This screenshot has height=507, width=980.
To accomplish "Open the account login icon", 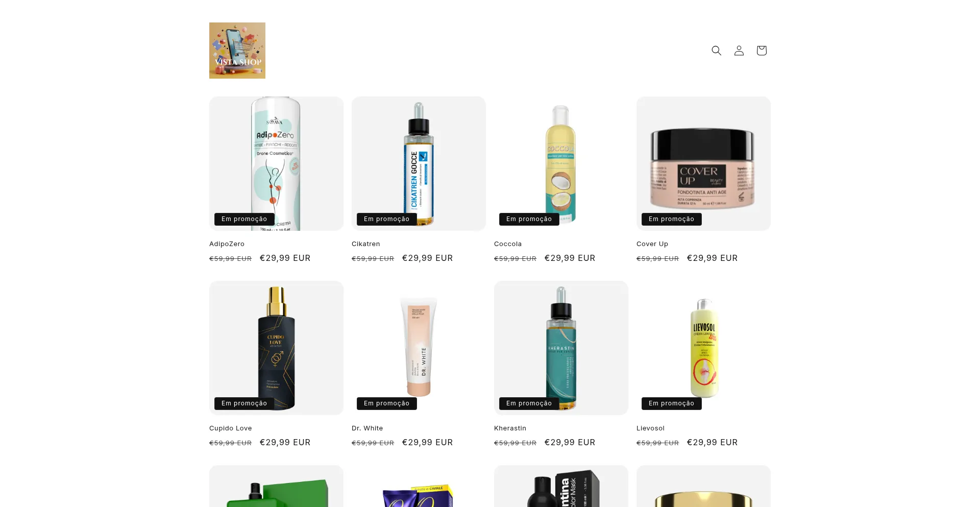I will coord(739,51).
